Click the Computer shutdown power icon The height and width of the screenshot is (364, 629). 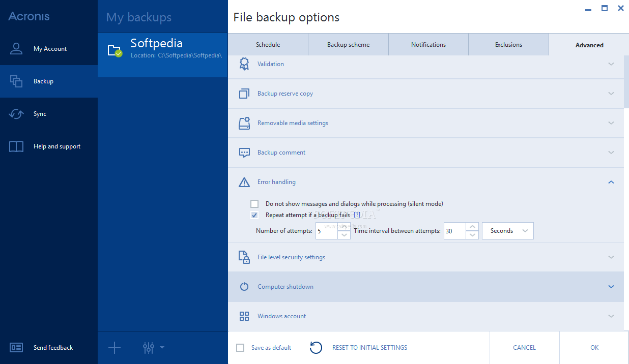244,287
